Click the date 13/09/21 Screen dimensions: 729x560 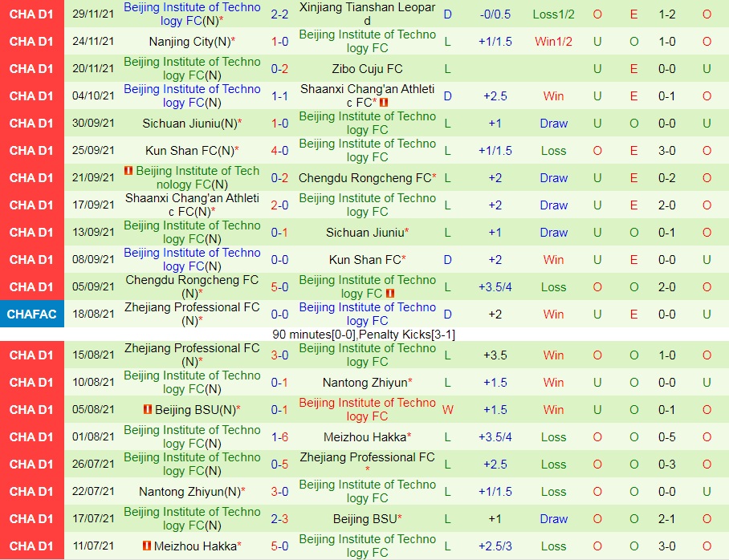click(x=93, y=233)
